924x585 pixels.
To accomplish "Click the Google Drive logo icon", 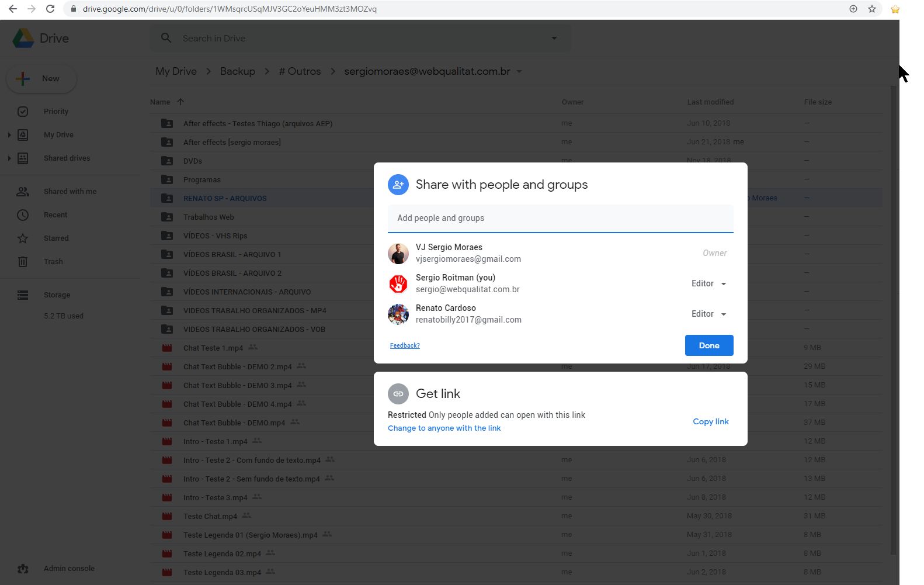I will pos(23,39).
